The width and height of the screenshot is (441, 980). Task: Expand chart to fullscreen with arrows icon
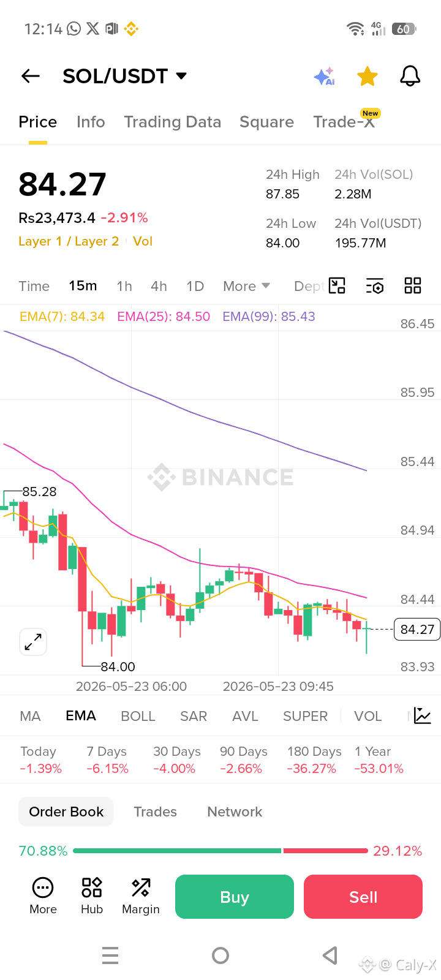[x=33, y=642]
